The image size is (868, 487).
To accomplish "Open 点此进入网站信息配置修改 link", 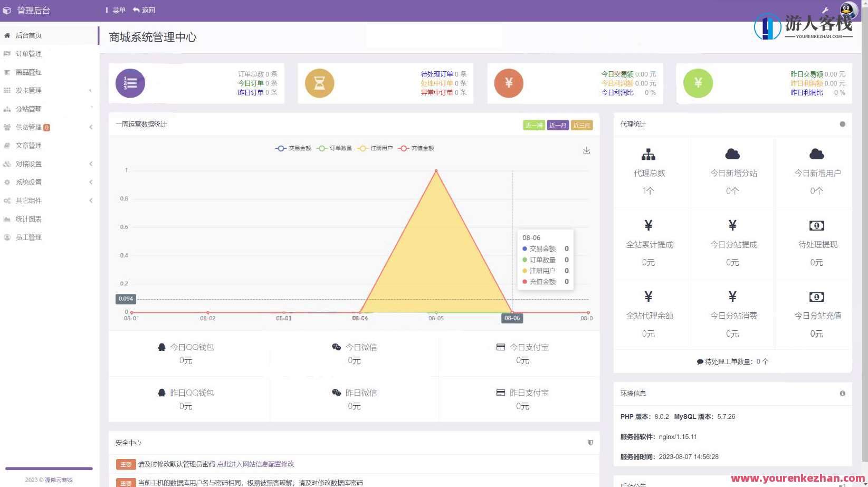I will [256, 464].
